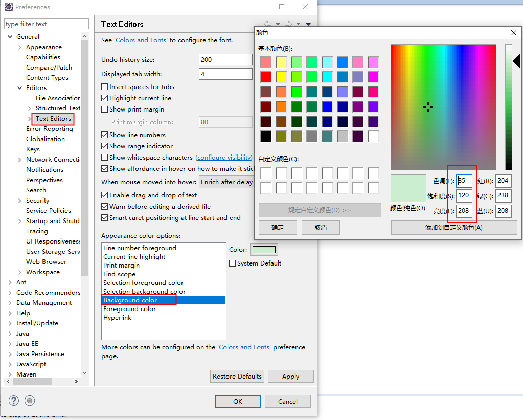
Task: Expand the Appearance tree node
Action: pyautogui.click(x=19, y=47)
